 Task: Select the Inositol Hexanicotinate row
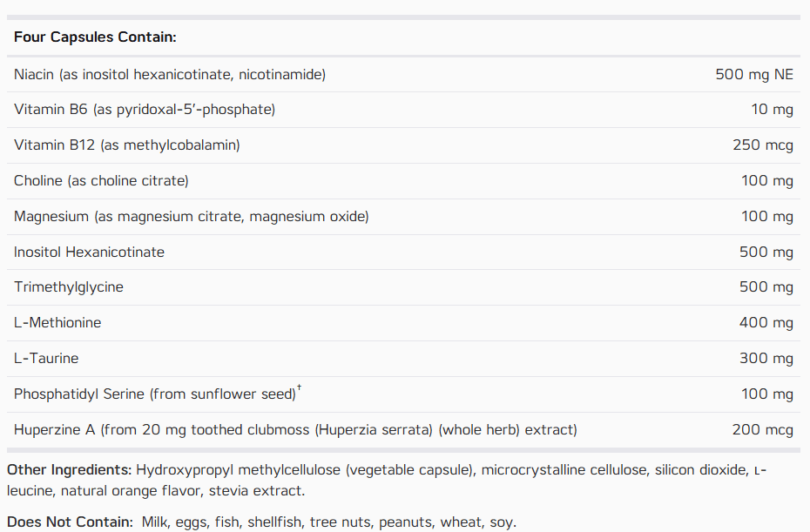tap(403, 252)
